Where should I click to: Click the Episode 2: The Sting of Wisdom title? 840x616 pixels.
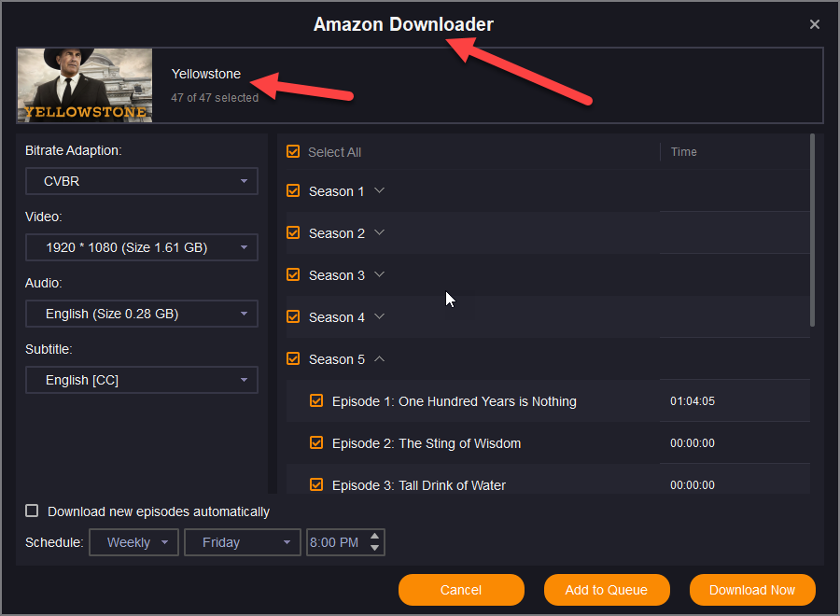pyautogui.click(x=427, y=443)
